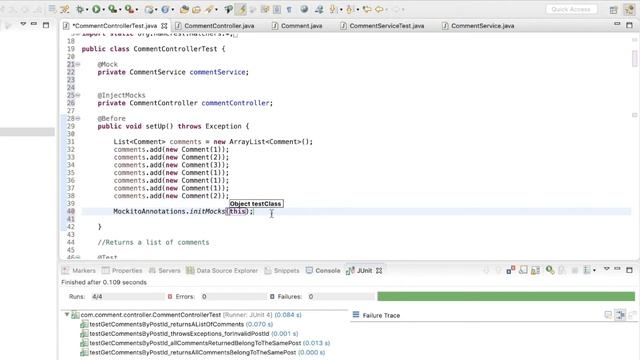Click the green Run button

[x=96, y=9]
